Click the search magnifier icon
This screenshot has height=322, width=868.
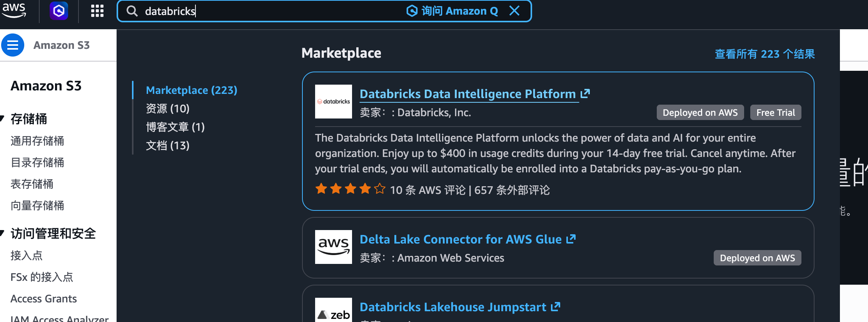click(132, 11)
